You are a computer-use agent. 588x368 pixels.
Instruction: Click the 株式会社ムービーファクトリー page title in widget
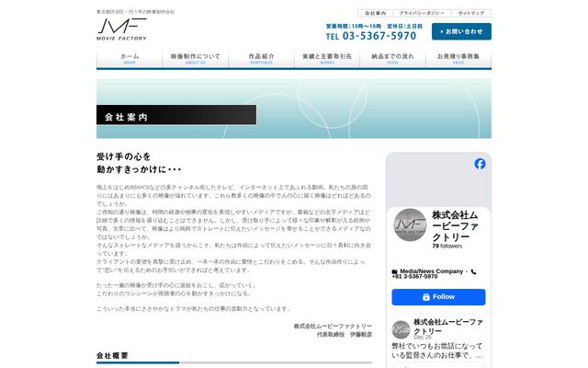coord(456,226)
